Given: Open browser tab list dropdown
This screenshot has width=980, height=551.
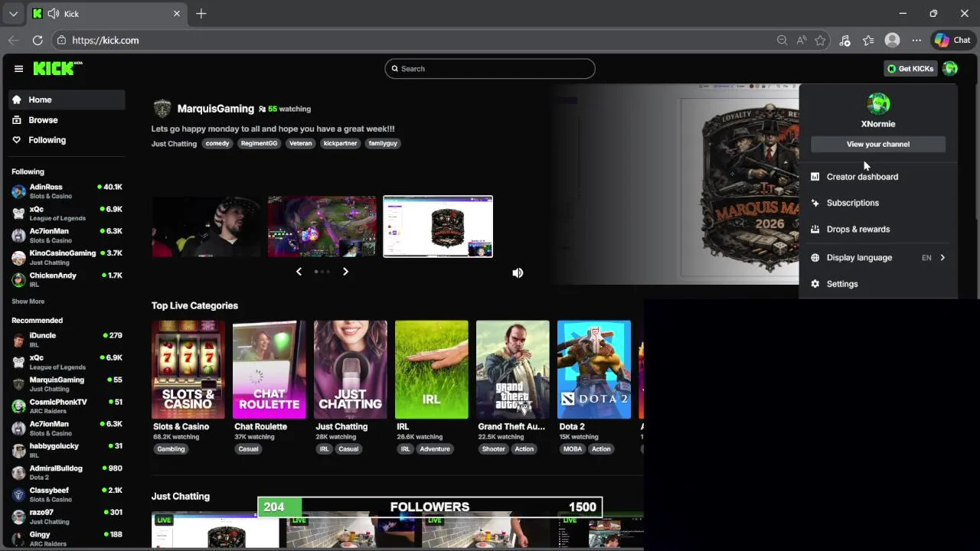Looking at the screenshot, I should tap(13, 14).
